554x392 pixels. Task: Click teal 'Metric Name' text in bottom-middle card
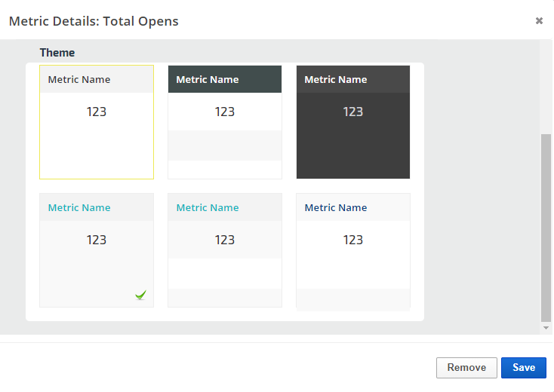click(x=208, y=207)
